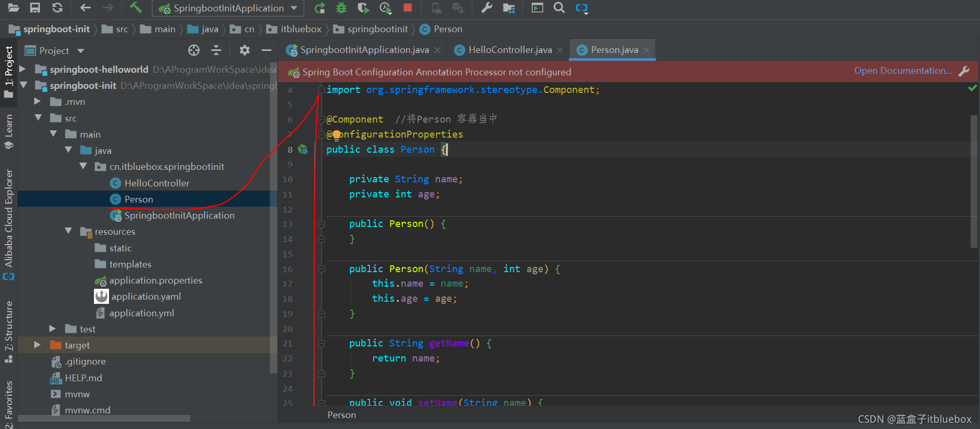980x429 pixels.
Task: Open Alibaba Cloud Explorer side tab
Action: (x=8, y=224)
